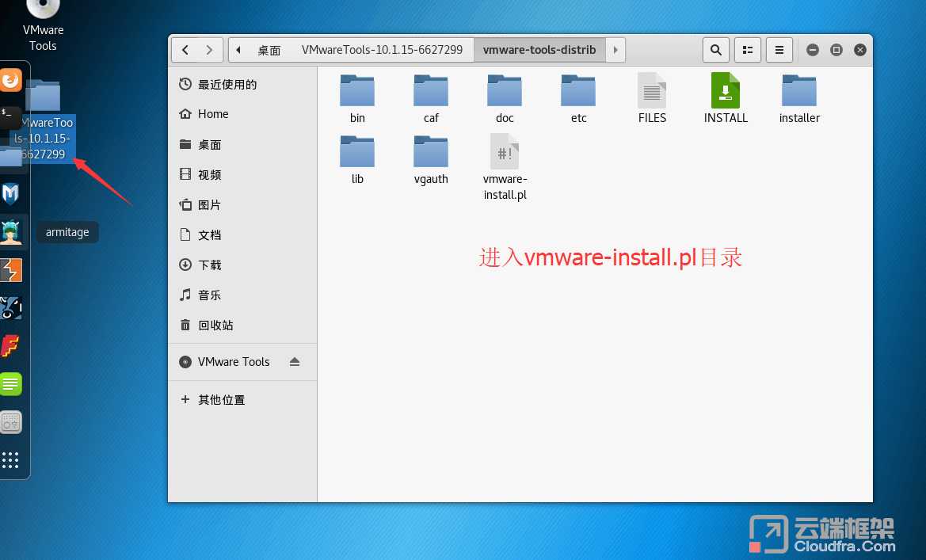Screen dimensions: 926x560
Task: Go back with the left arrow button
Action: click(185, 50)
